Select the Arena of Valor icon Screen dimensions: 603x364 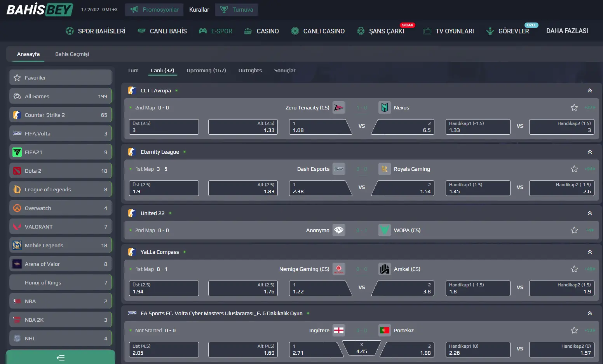17,264
